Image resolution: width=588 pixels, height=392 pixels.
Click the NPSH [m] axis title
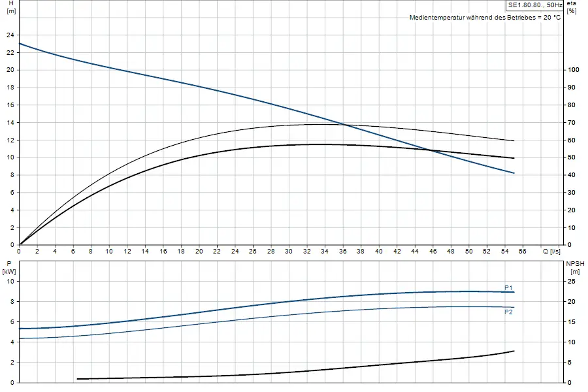[575, 267]
